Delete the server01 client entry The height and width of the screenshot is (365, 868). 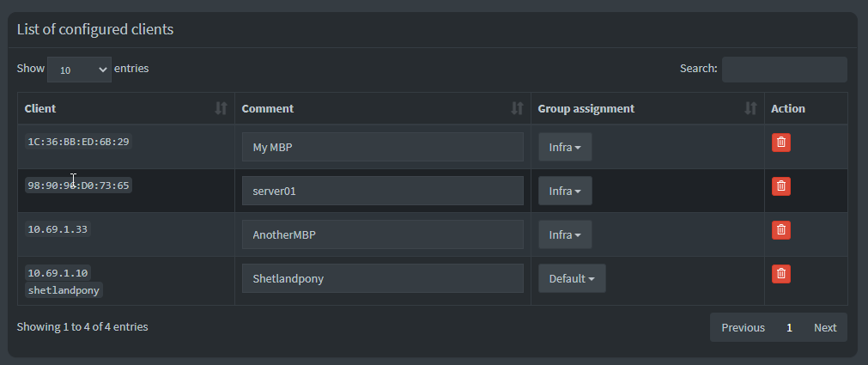point(781,186)
